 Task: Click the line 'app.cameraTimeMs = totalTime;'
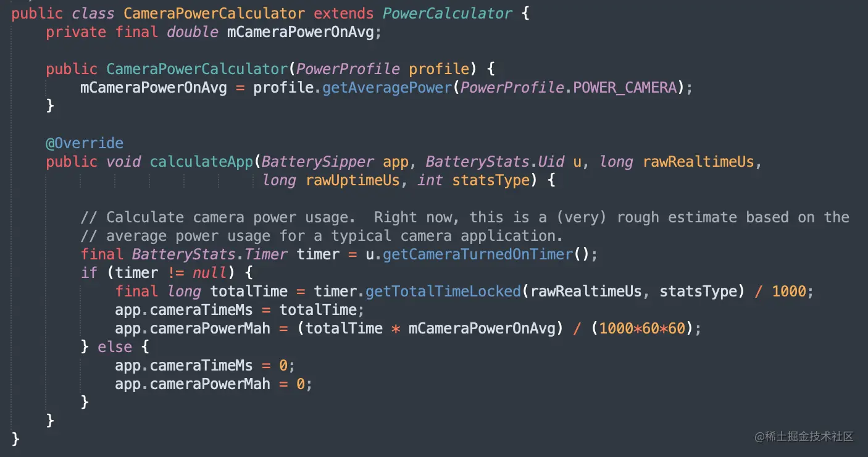(240, 310)
